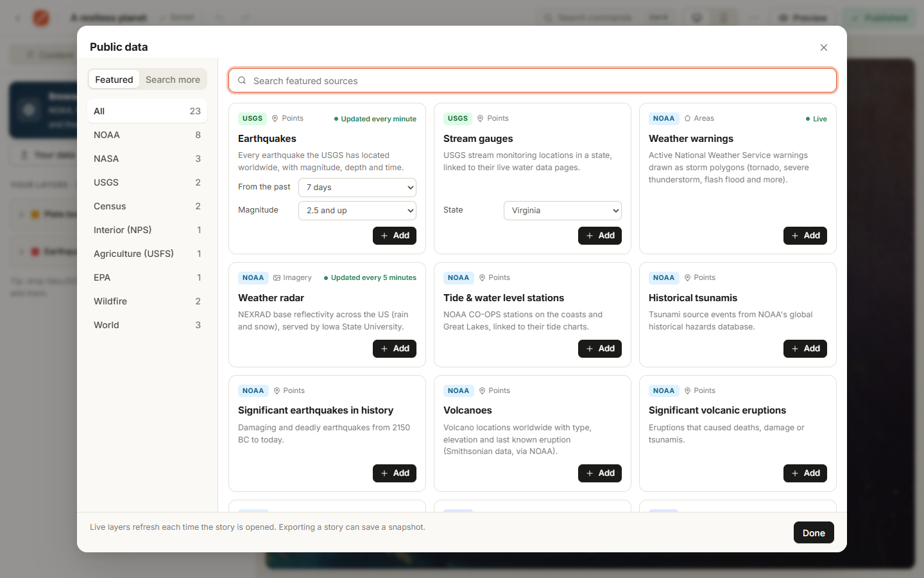Click Updated every minute status label

375,119
